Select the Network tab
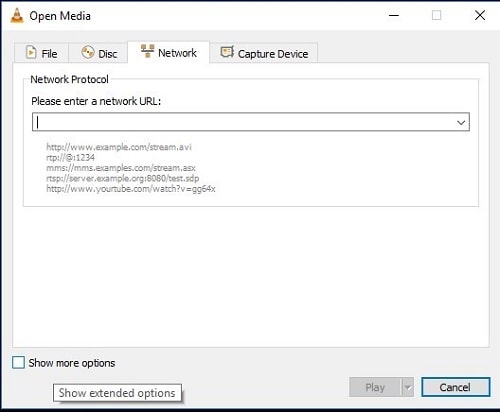Viewport: 500px width, 412px height. coord(168,52)
